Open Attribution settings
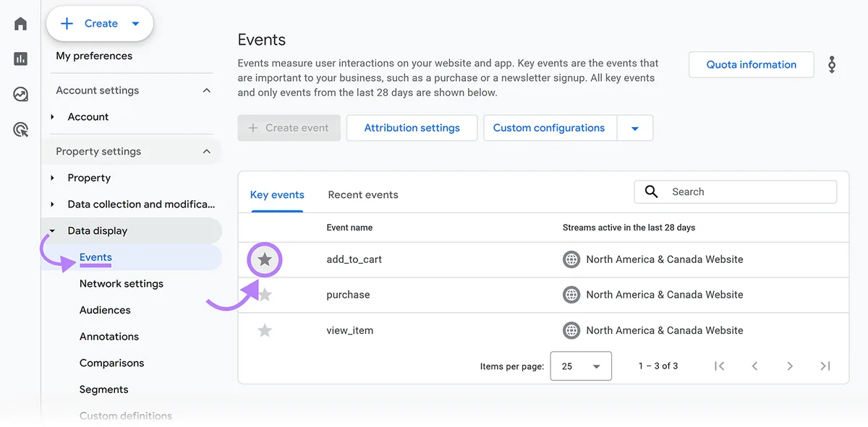The height and width of the screenshot is (427, 868). point(412,128)
